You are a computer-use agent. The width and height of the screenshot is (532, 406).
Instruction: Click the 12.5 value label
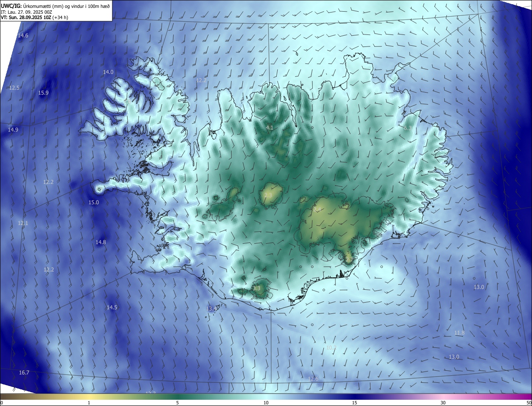tap(15, 88)
